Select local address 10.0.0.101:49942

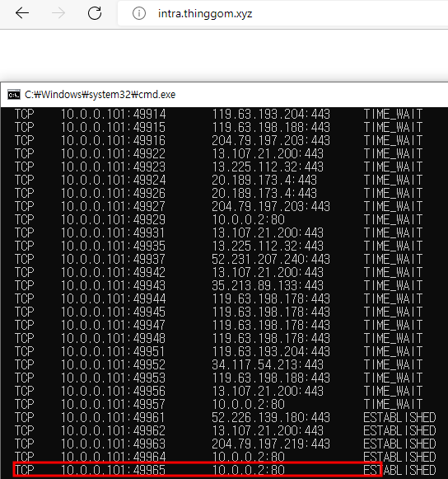113,273
